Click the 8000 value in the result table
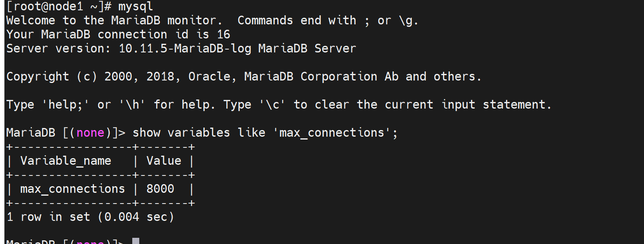Screen dimensions: 644x244 [160, 189]
